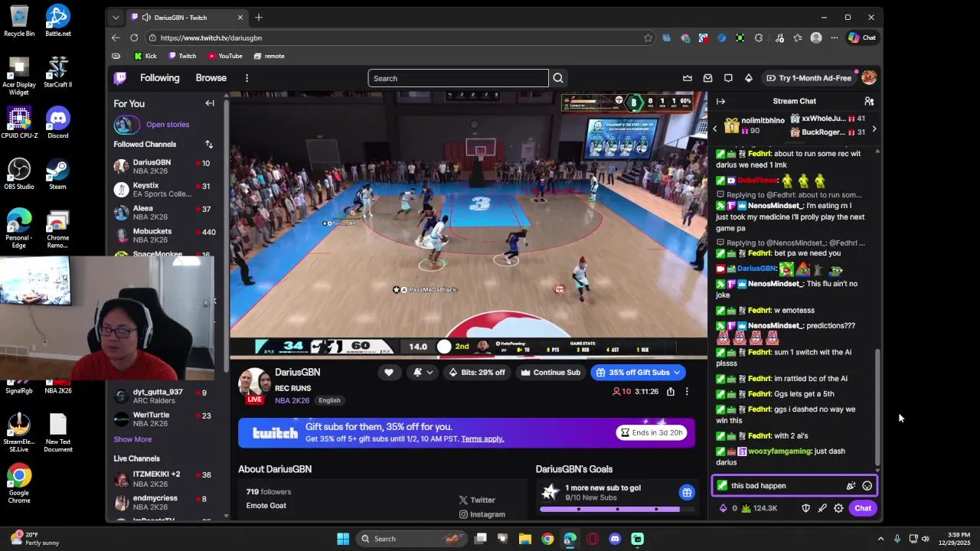Open the emote picker smiley
Image resolution: width=980 pixels, height=551 pixels.
(867, 485)
